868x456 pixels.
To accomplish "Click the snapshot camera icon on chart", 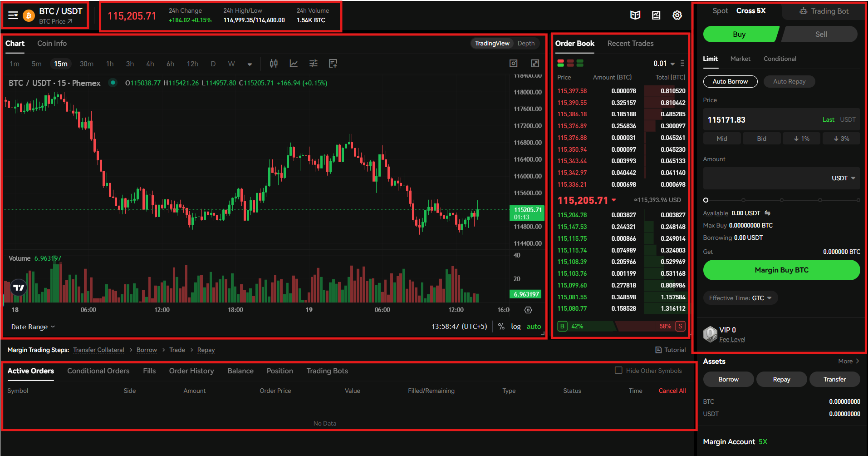I will (x=513, y=63).
